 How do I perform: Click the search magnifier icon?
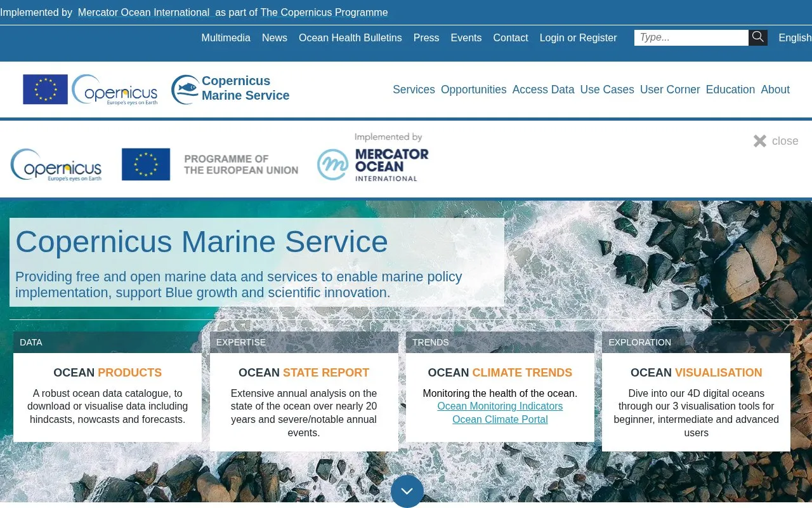coord(758,37)
